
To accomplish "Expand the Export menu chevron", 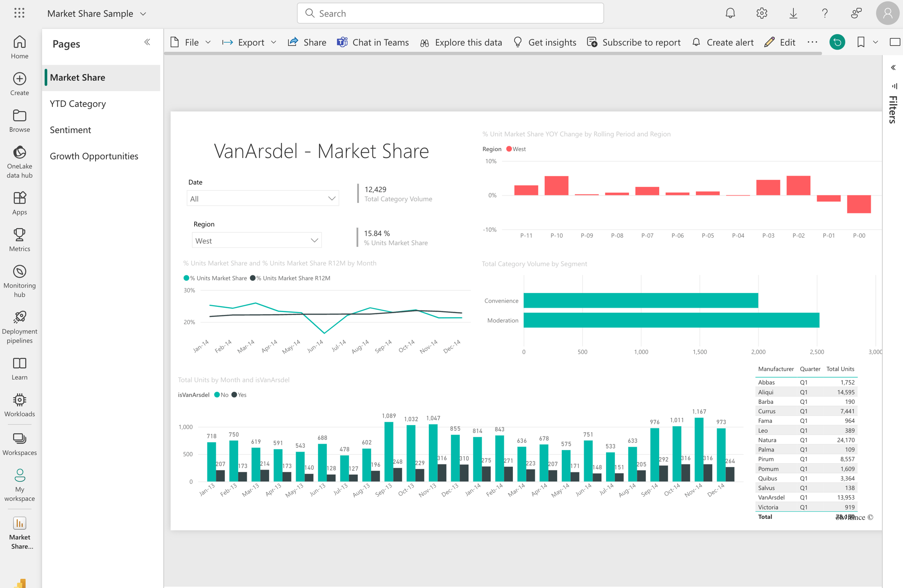I will [274, 42].
